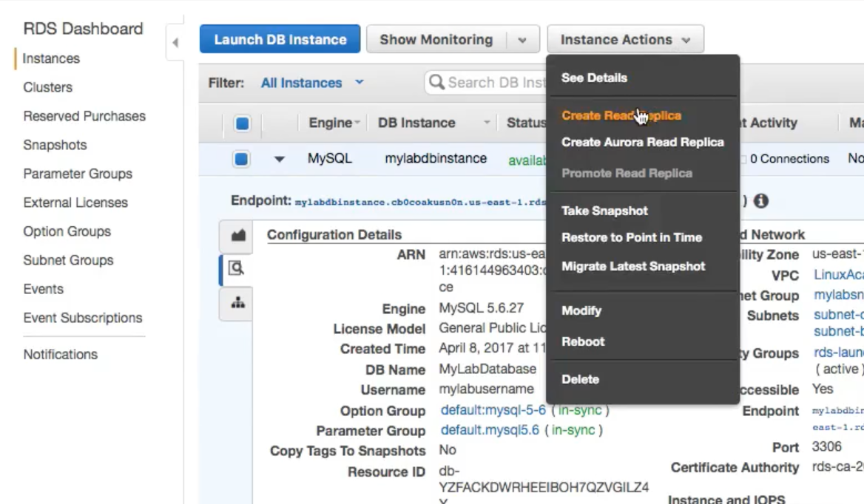Screen dimensions: 864x504
Task: Select Take Snapshot menu option
Action: (x=604, y=211)
